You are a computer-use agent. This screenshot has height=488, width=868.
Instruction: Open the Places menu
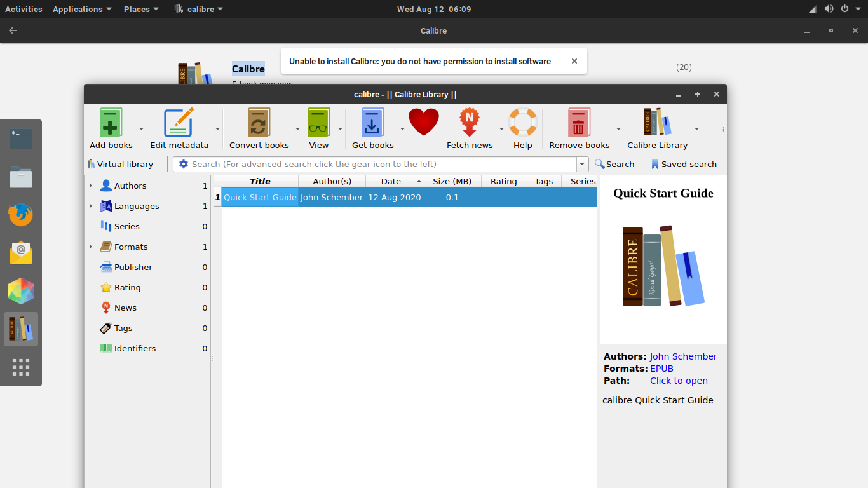141,9
